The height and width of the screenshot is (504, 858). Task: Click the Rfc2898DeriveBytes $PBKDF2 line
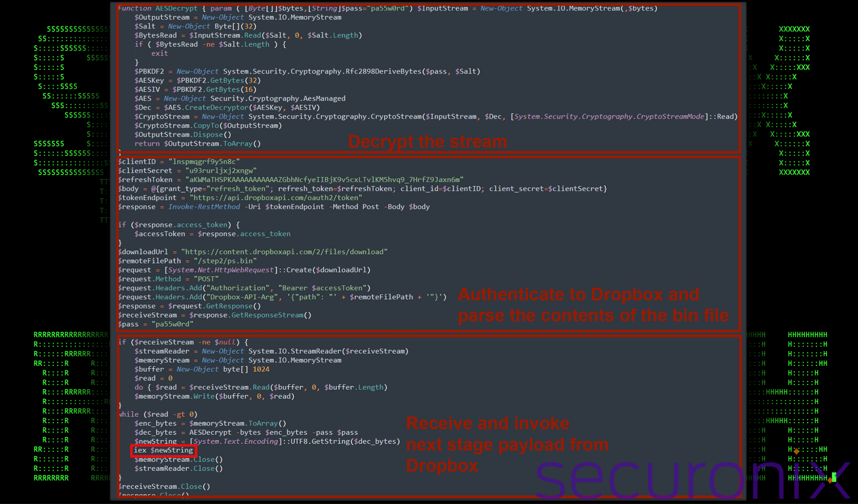[307, 72]
